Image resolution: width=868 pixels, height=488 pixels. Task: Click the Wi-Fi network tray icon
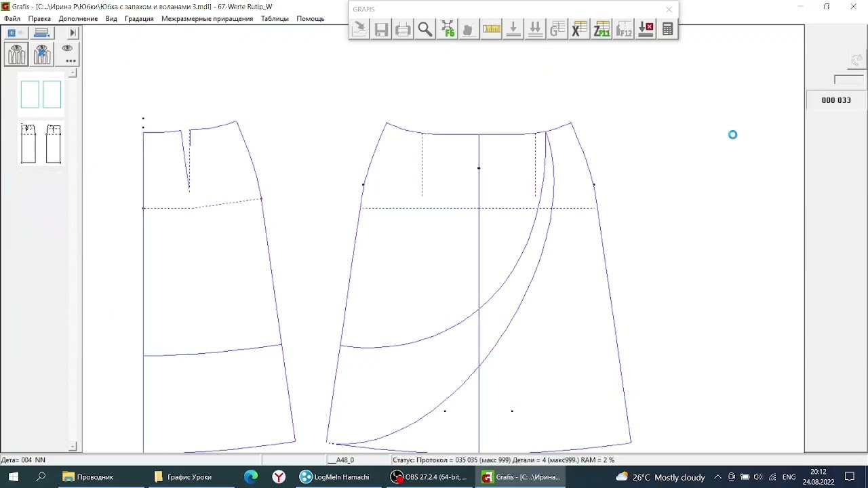click(772, 477)
